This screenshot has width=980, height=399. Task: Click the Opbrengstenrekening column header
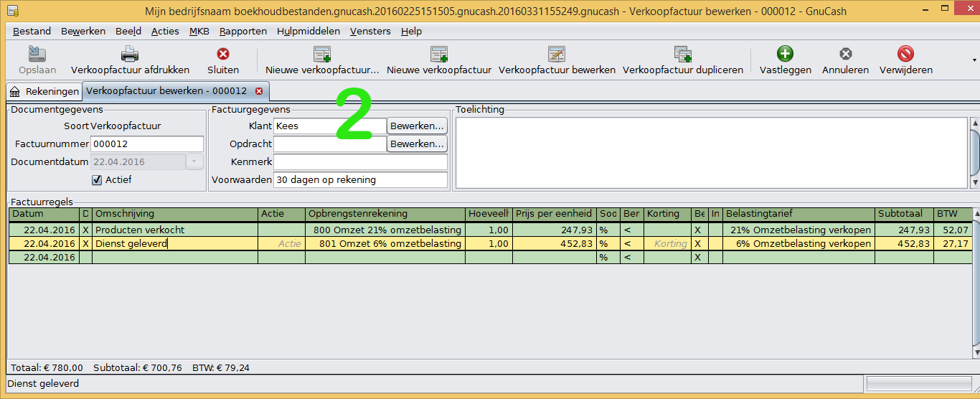(x=385, y=214)
